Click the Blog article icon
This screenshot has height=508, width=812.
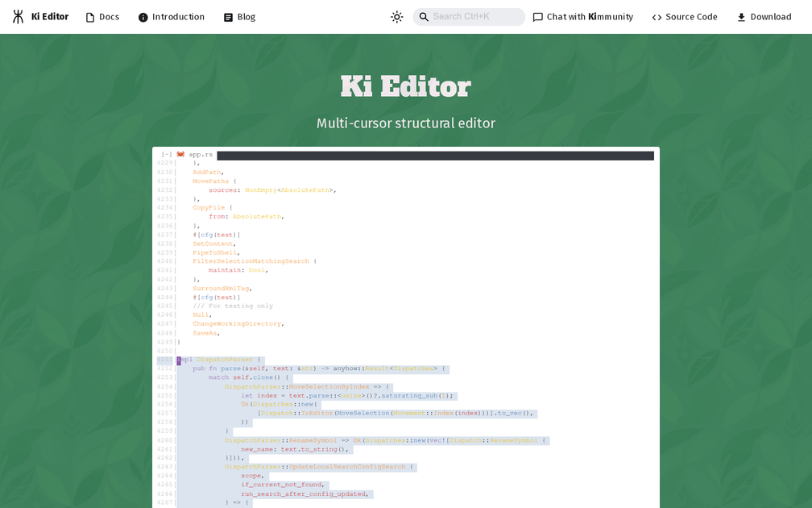(228, 17)
